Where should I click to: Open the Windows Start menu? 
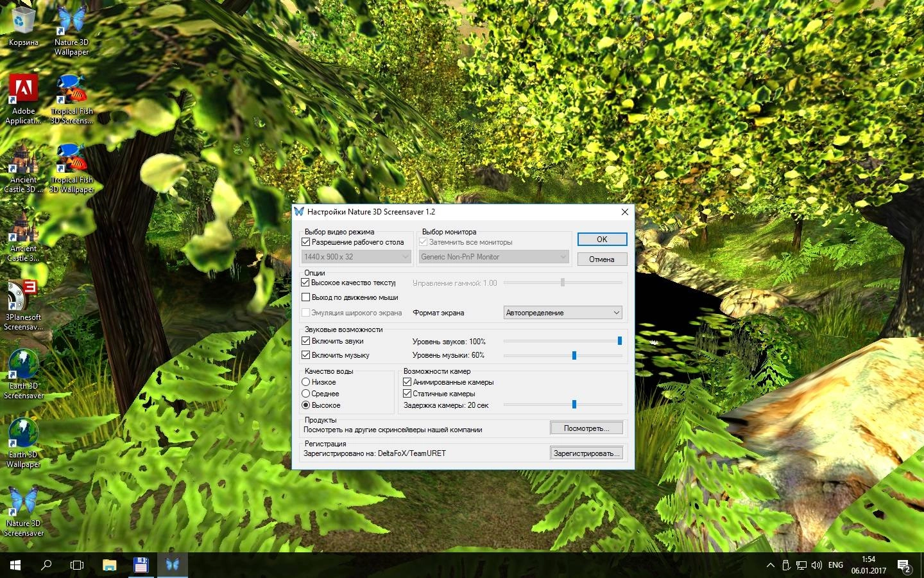[x=15, y=565]
